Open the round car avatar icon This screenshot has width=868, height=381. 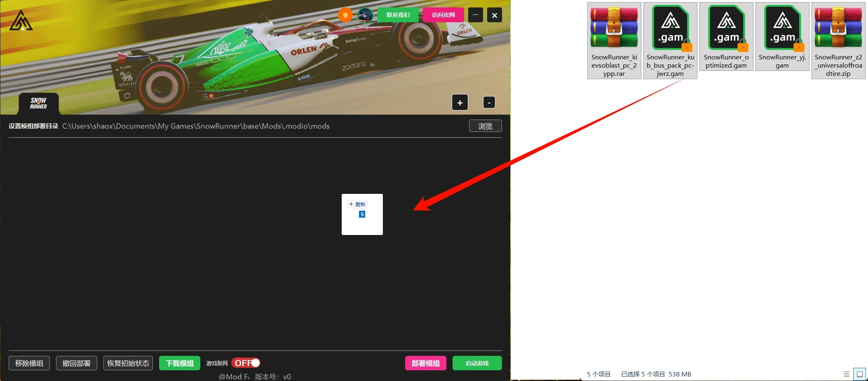click(x=365, y=15)
